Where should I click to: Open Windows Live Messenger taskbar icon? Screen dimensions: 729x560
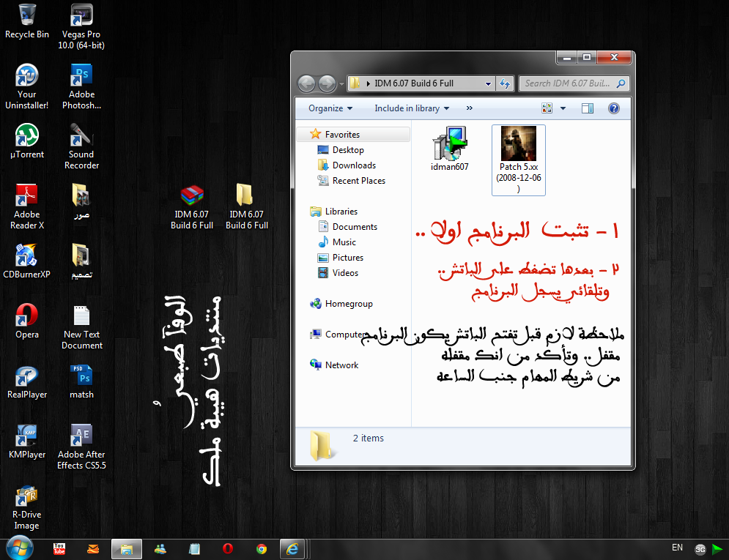pos(160,549)
